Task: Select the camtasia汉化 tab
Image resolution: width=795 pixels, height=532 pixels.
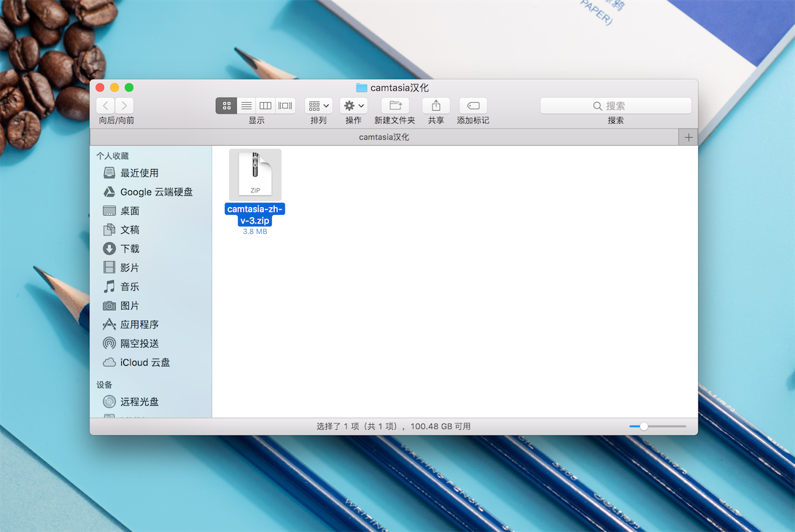Action: pyautogui.click(x=384, y=137)
